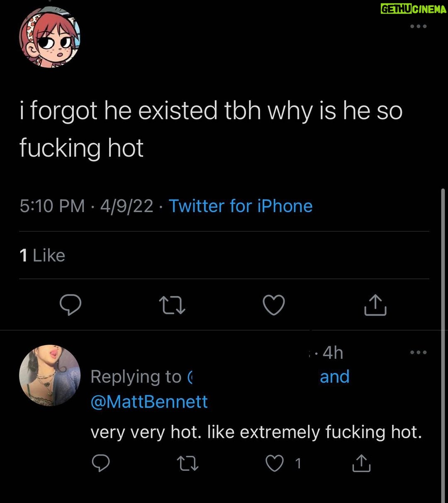The height and width of the screenshot is (503, 448).
Task: Open the "Twitter for iPhone" link
Action: pyautogui.click(x=240, y=206)
